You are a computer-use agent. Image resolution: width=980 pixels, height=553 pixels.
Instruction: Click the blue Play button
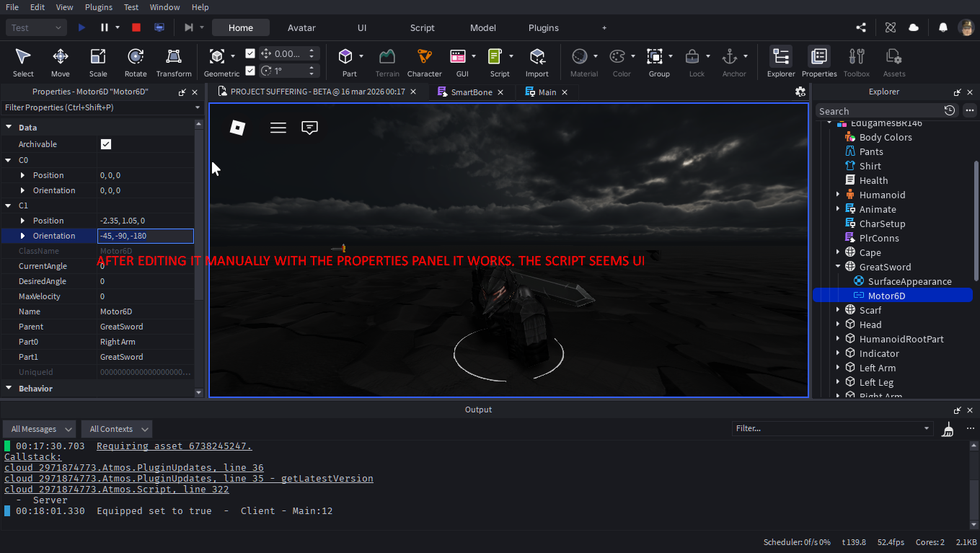coord(81,27)
